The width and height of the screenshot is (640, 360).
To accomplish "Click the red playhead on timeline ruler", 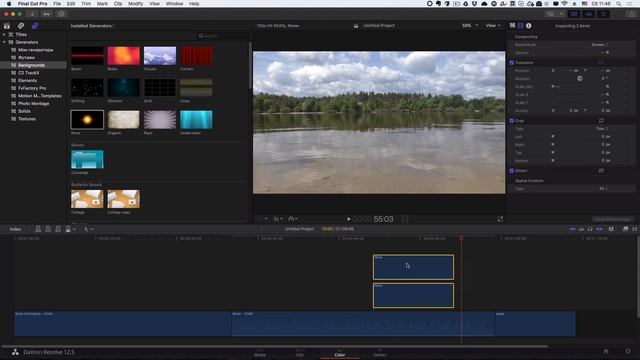I will [x=462, y=238].
